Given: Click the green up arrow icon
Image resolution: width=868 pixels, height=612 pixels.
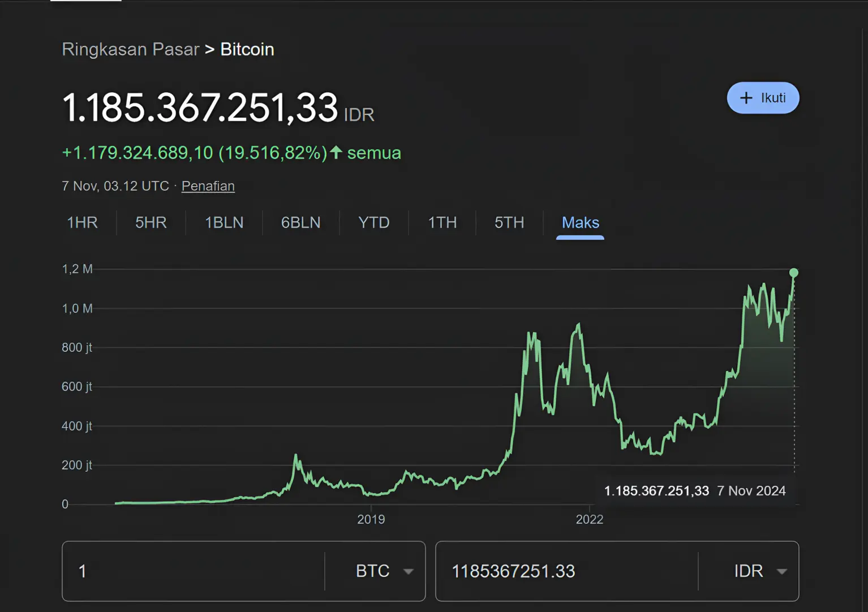Looking at the screenshot, I should pos(336,152).
